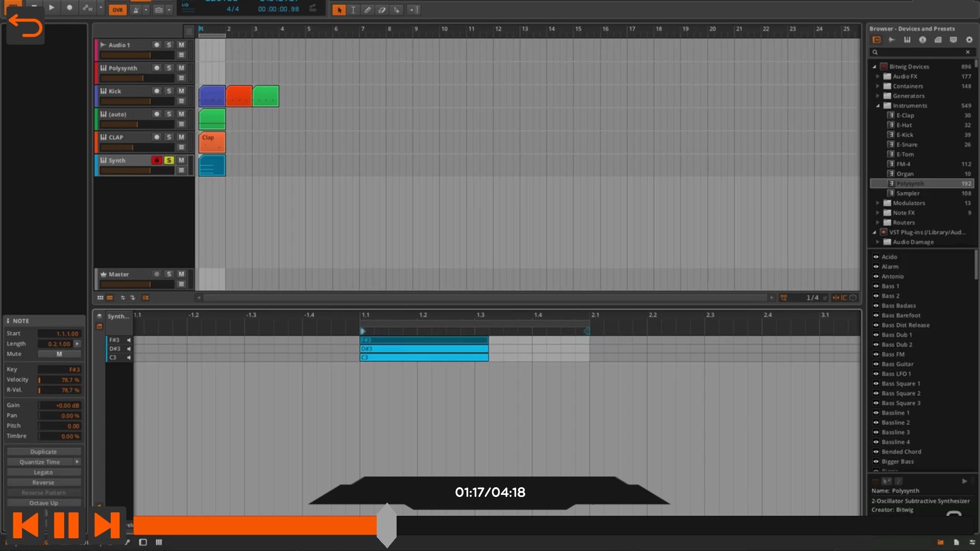Select the eraser tool
The height and width of the screenshot is (551, 980).
click(382, 10)
